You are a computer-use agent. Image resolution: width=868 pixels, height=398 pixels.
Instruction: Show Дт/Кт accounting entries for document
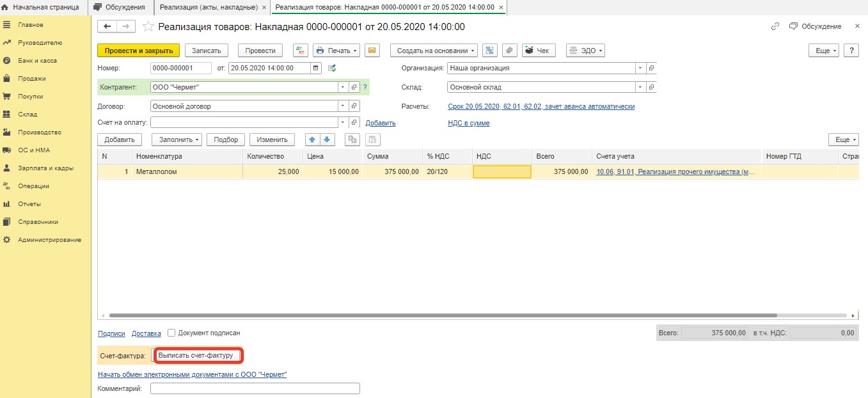pos(300,51)
